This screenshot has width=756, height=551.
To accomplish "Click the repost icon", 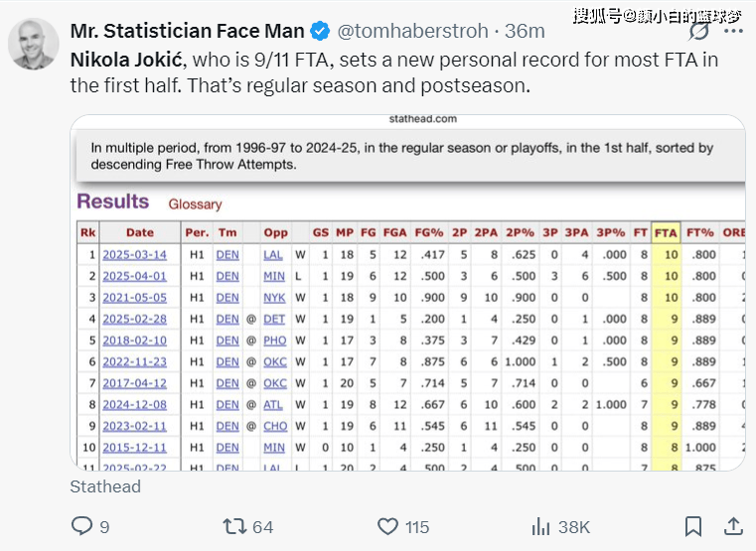I will [x=234, y=526].
